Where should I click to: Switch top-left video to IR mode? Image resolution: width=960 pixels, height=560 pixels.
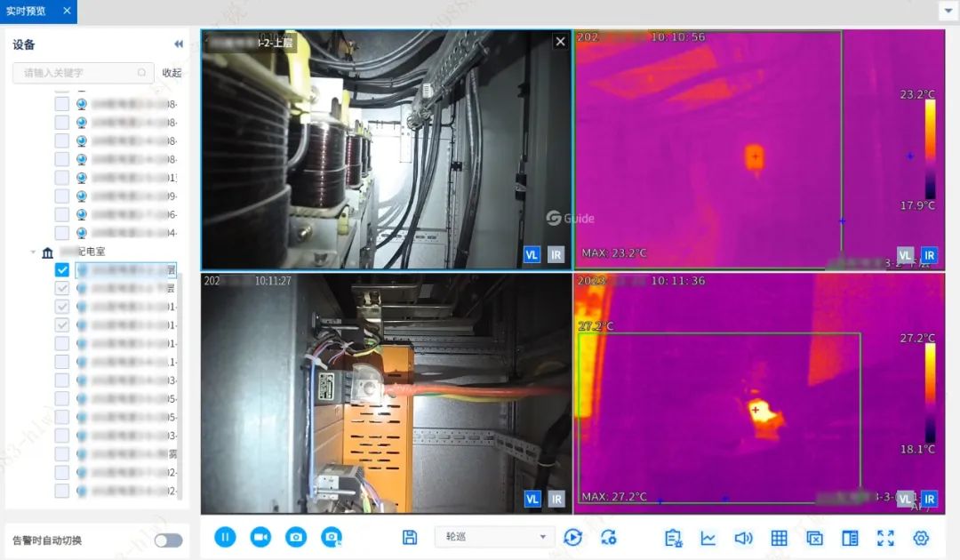(x=556, y=254)
